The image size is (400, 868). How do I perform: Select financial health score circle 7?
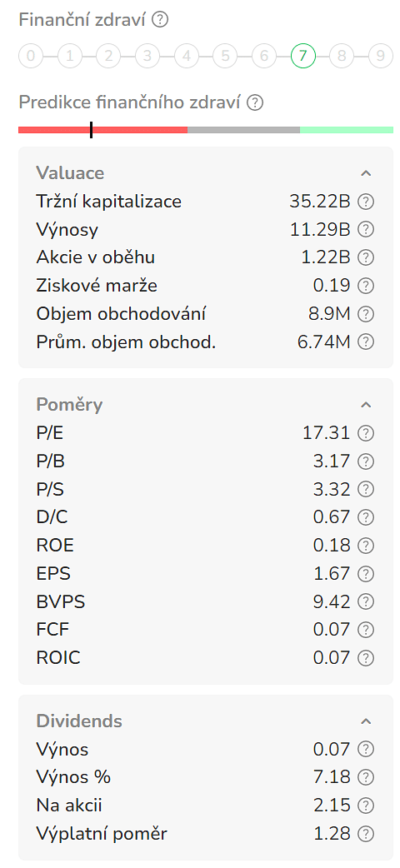303,56
